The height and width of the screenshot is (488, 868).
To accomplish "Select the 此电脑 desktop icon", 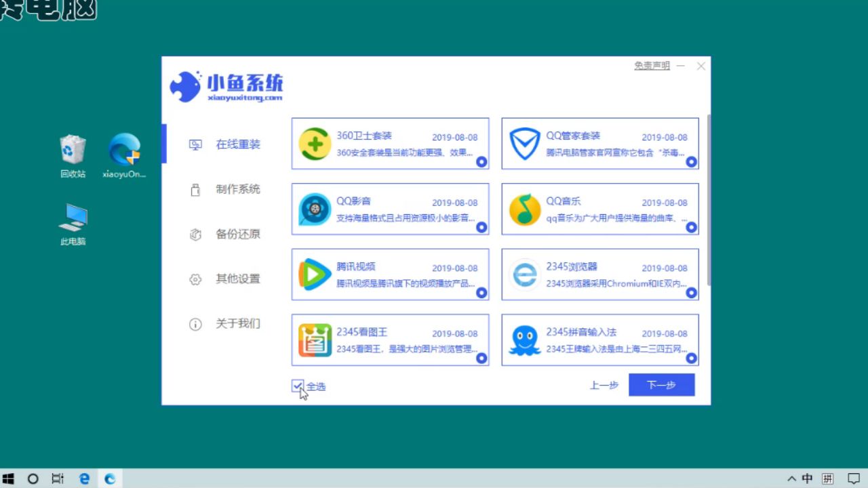I will click(73, 224).
